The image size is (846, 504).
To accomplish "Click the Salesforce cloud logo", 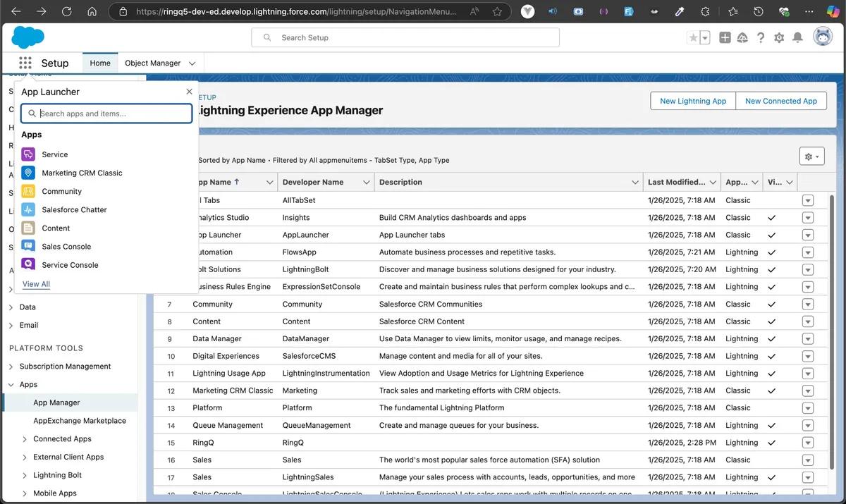I will [x=28, y=37].
